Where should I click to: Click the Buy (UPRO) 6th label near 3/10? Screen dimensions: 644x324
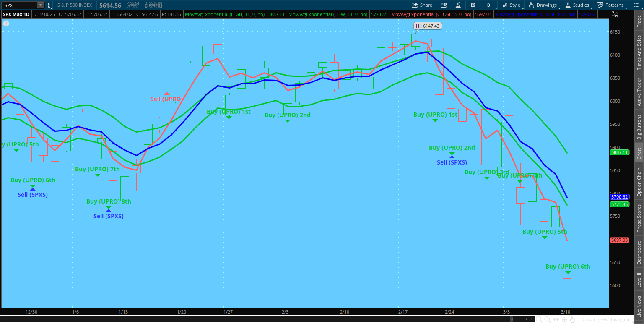pyautogui.click(x=568, y=267)
